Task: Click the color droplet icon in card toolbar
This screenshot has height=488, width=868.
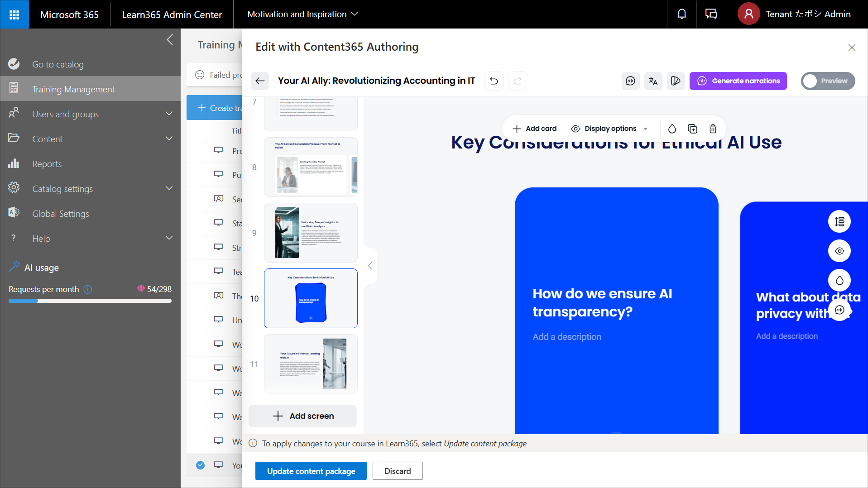Action: point(672,129)
